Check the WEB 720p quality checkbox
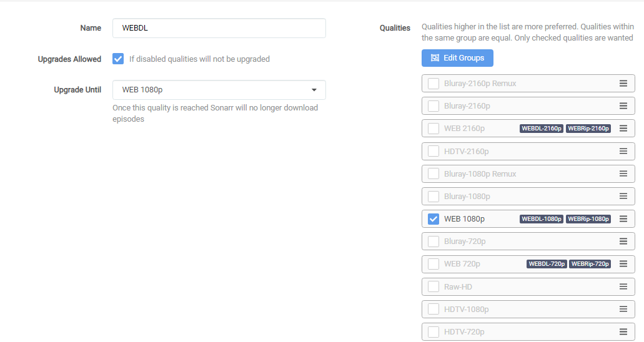The height and width of the screenshot is (342, 644). pos(433,264)
